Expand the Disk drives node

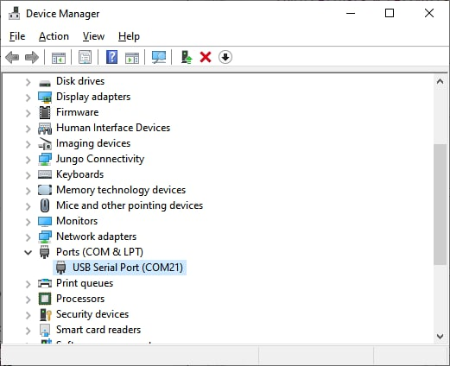[x=28, y=82]
